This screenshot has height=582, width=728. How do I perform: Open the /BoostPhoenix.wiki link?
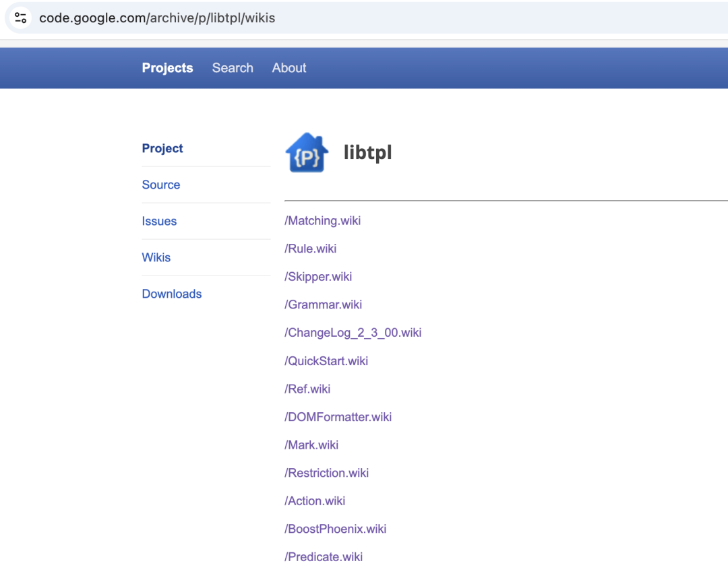click(x=336, y=529)
